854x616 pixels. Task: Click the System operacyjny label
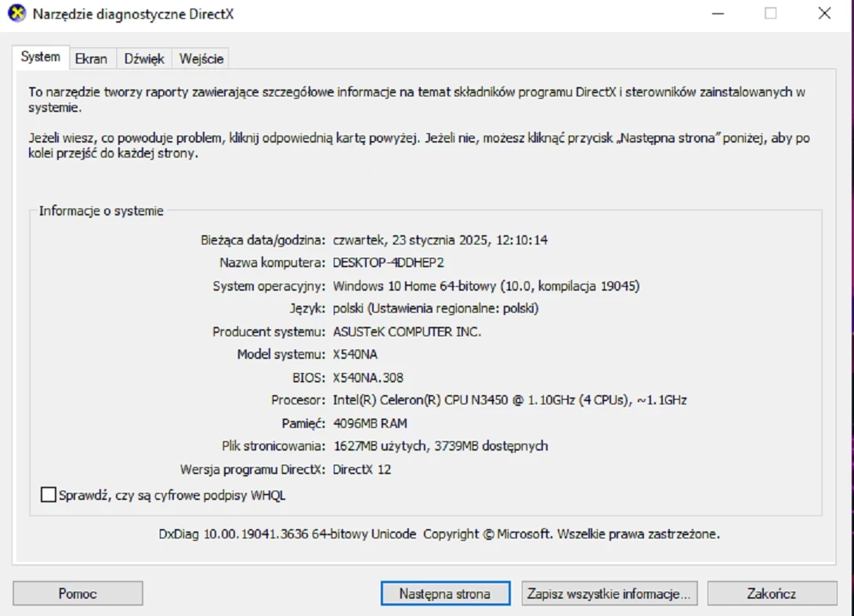coord(269,286)
